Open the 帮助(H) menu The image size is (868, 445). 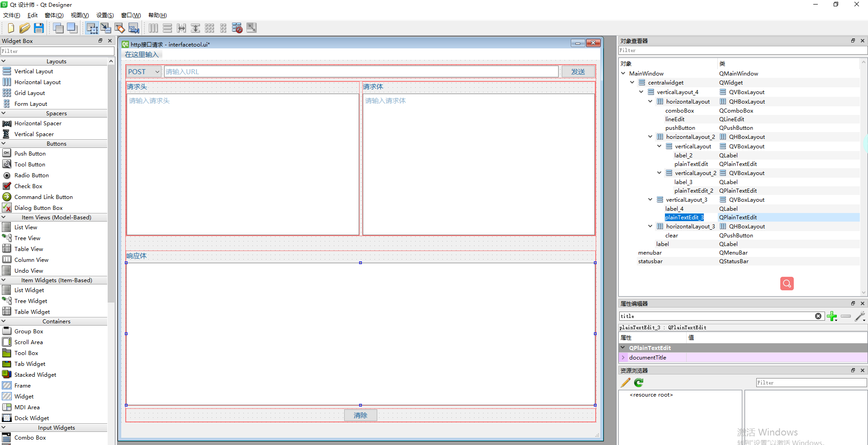(157, 15)
